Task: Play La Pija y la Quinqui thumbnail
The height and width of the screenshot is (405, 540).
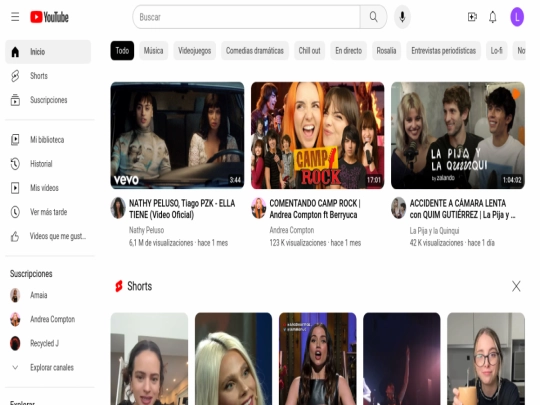Action: pos(458,135)
